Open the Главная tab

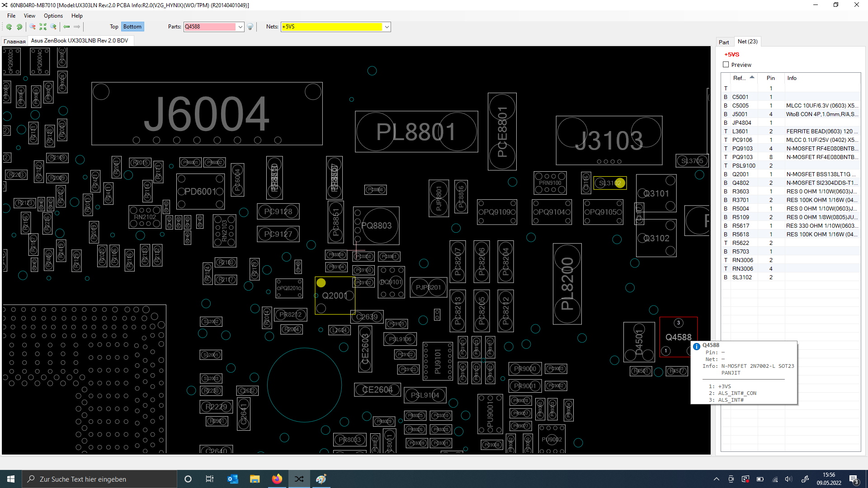coord(14,41)
